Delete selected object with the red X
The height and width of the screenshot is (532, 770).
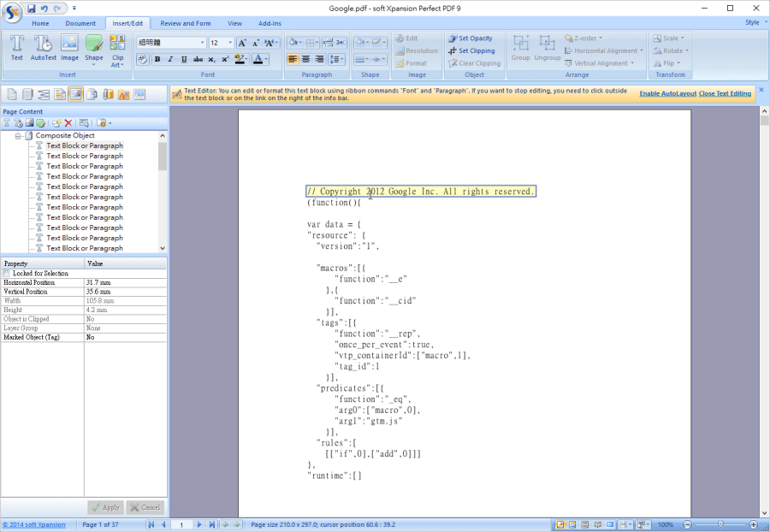click(x=68, y=122)
